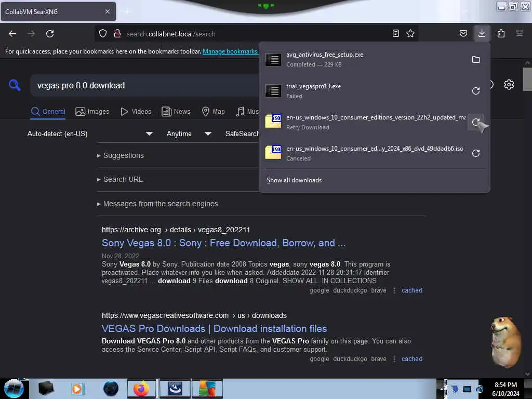Click the avg_antivirus_free_setup.exe download entry

click(x=365, y=59)
